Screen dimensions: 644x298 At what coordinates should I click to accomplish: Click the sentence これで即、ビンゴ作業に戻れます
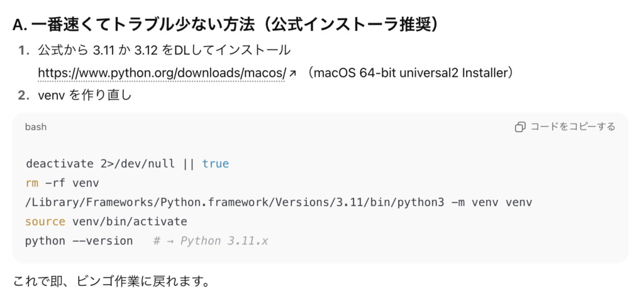pos(111,282)
